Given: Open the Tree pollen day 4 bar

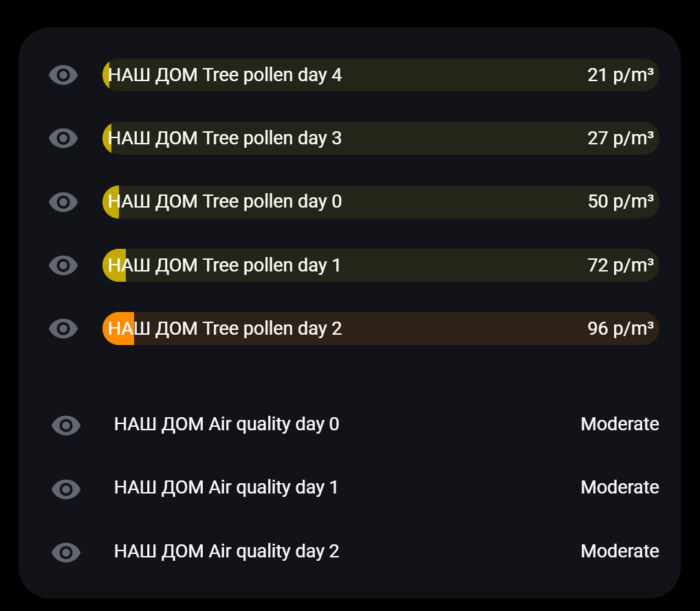Looking at the screenshot, I should click(x=380, y=75).
